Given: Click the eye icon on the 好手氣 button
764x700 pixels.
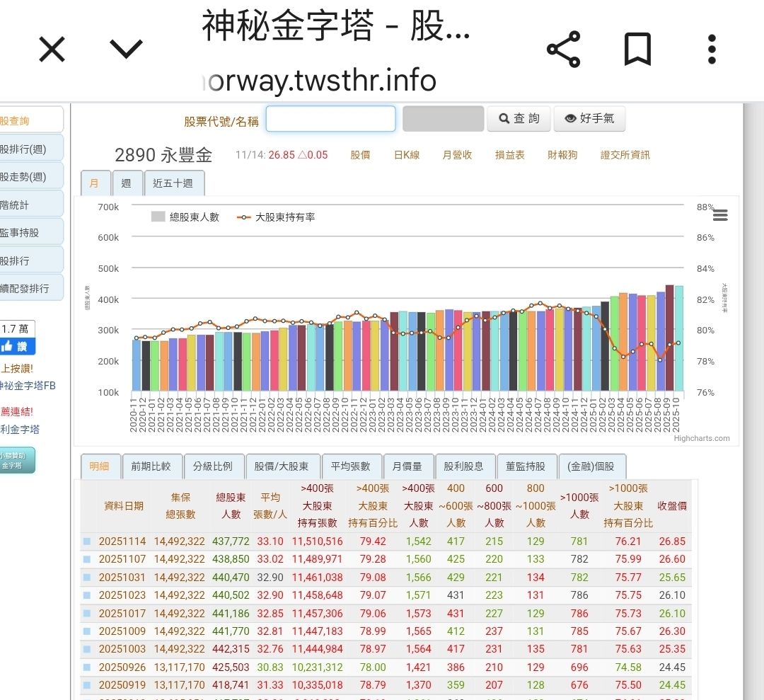Looking at the screenshot, I should pyautogui.click(x=572, y=118).
